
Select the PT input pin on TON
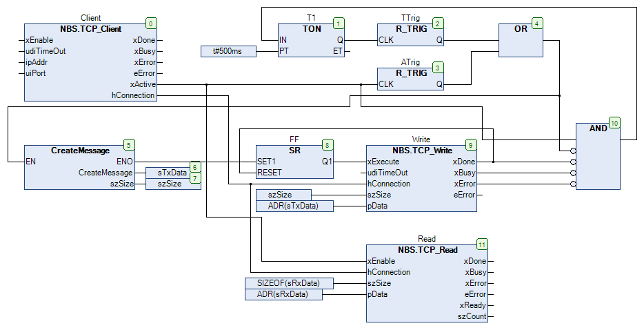click(284, 51)
